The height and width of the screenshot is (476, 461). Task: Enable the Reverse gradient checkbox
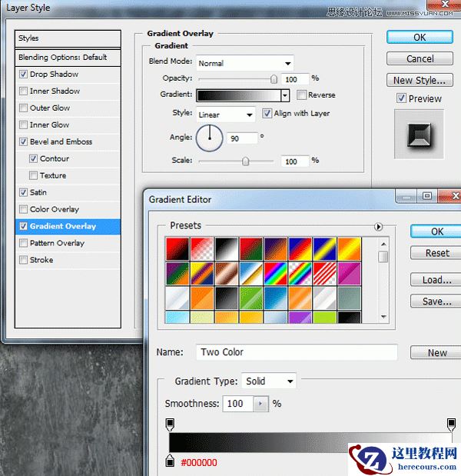tap(301, 95)
